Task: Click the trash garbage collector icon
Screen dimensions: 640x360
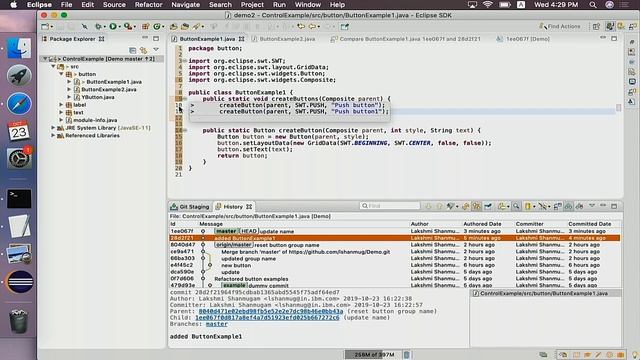Action: click(407, 354)
